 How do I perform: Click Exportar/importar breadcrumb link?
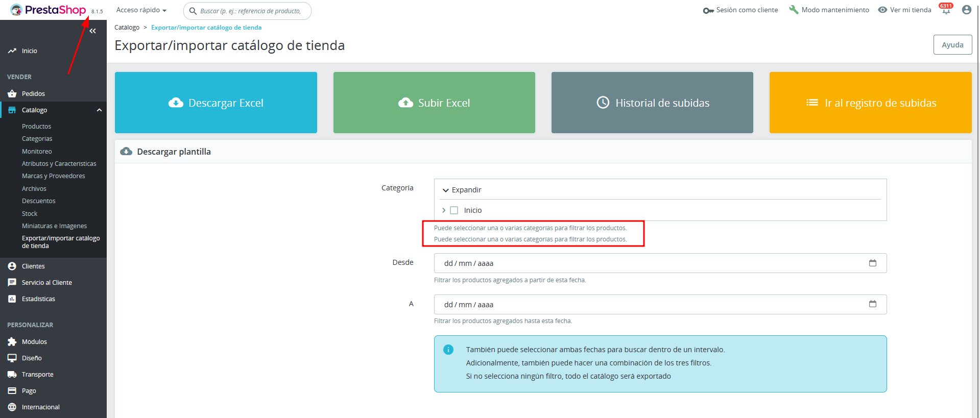pyautogui.click(x=206, y=28)
